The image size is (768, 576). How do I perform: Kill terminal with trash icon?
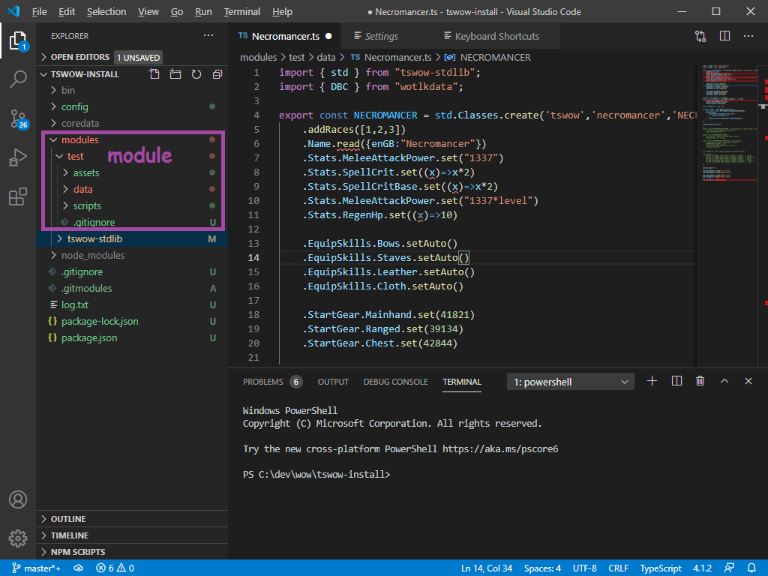(700, 381)
